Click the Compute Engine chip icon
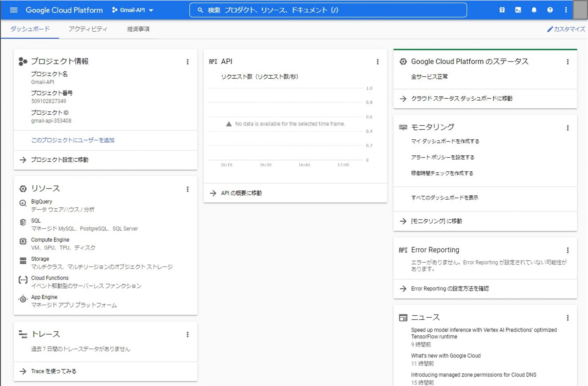Image resolution: width=588 pixels, height=386 pixels. pos(23,241)
